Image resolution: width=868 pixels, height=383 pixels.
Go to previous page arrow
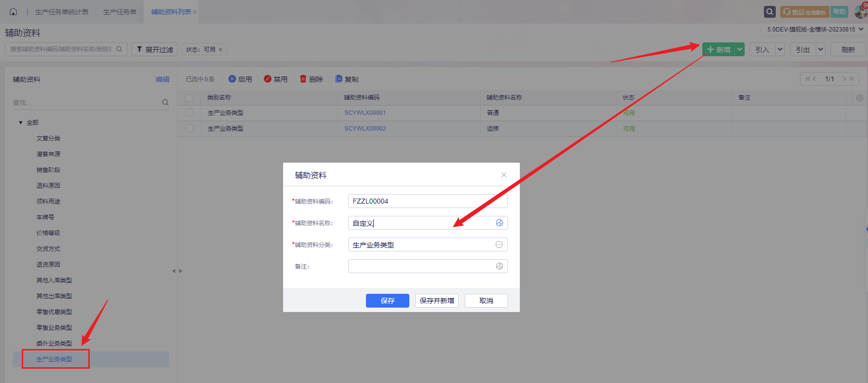coord(815,79)
